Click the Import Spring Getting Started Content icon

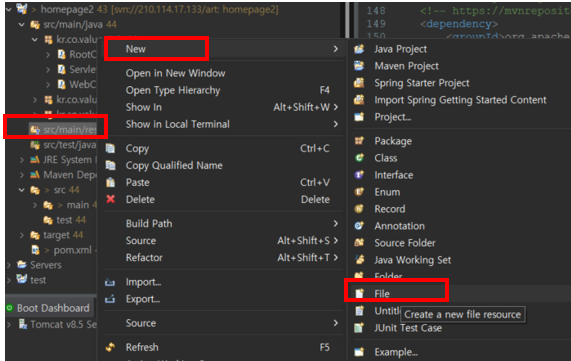coord(359,100)
